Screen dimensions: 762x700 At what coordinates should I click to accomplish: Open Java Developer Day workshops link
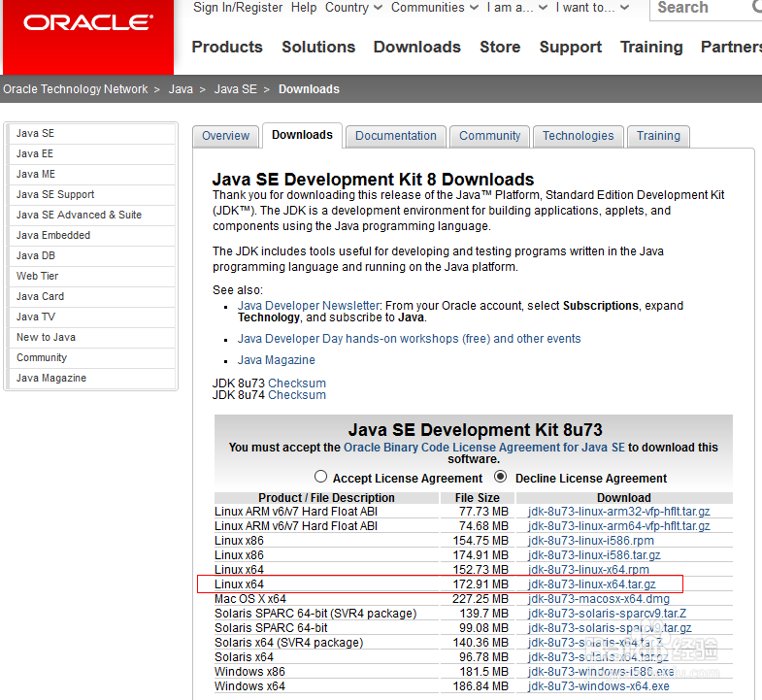click(410, 338)
